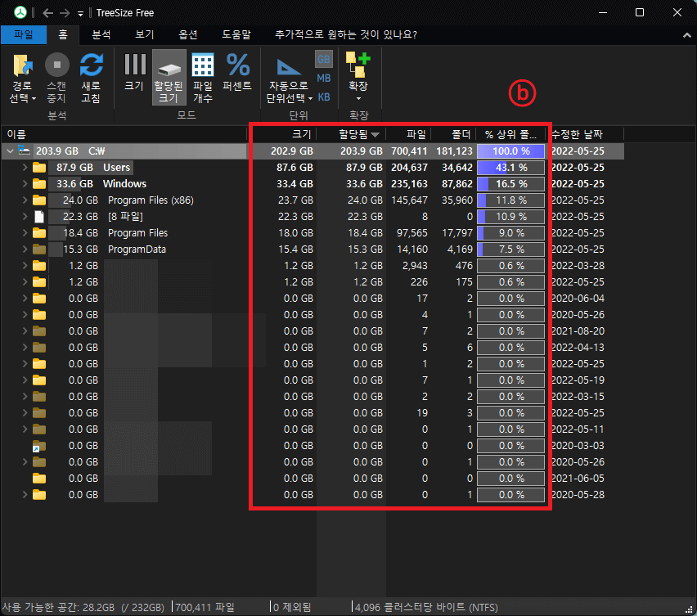Viewport: 697px width, 616px height.
Task: Select the ProgramData folder icon
Action: coord(39,250)
